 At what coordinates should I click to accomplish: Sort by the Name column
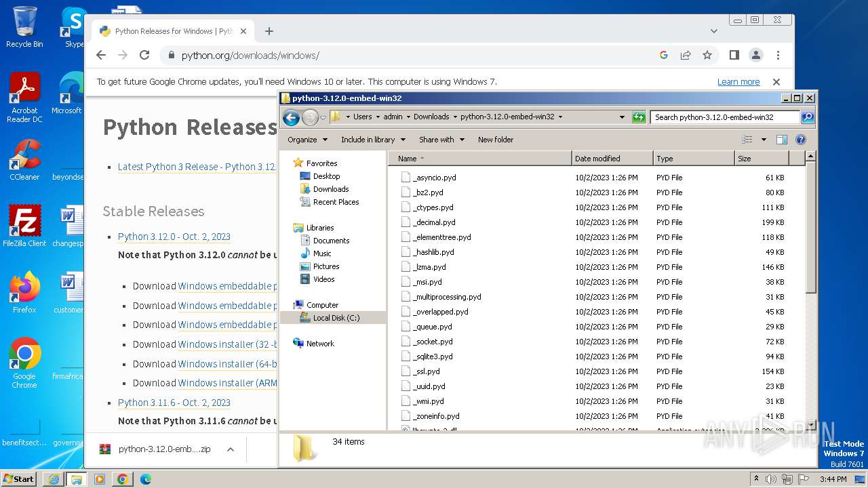point(481,159)
